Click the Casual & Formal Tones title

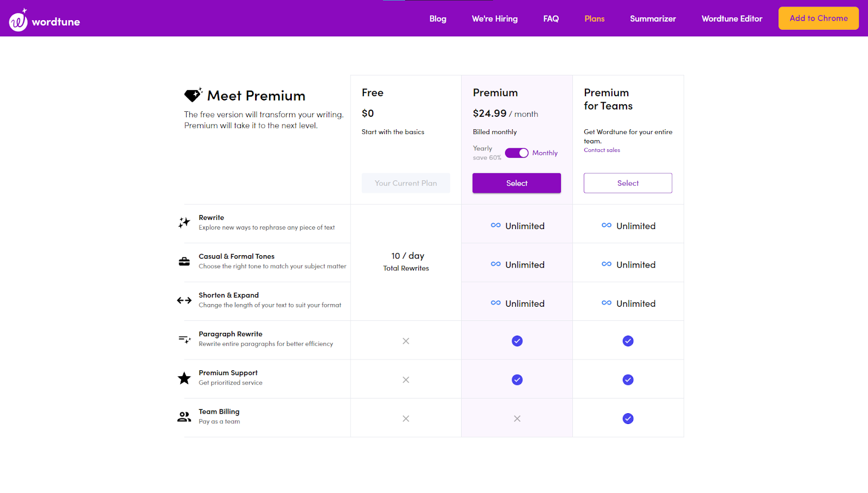click(x=237, y=256)
